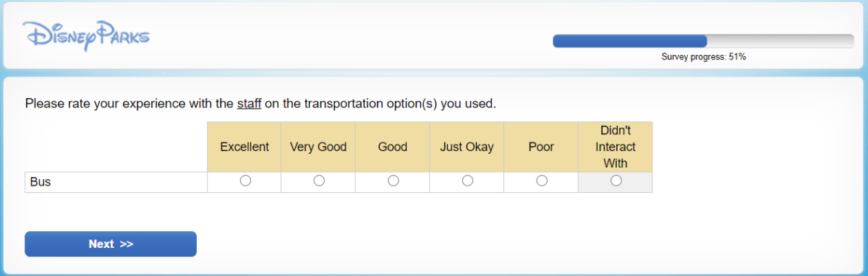Viewport: 868px width, 276px height.
Task: Click the survey progress bar
Action: 703,41
